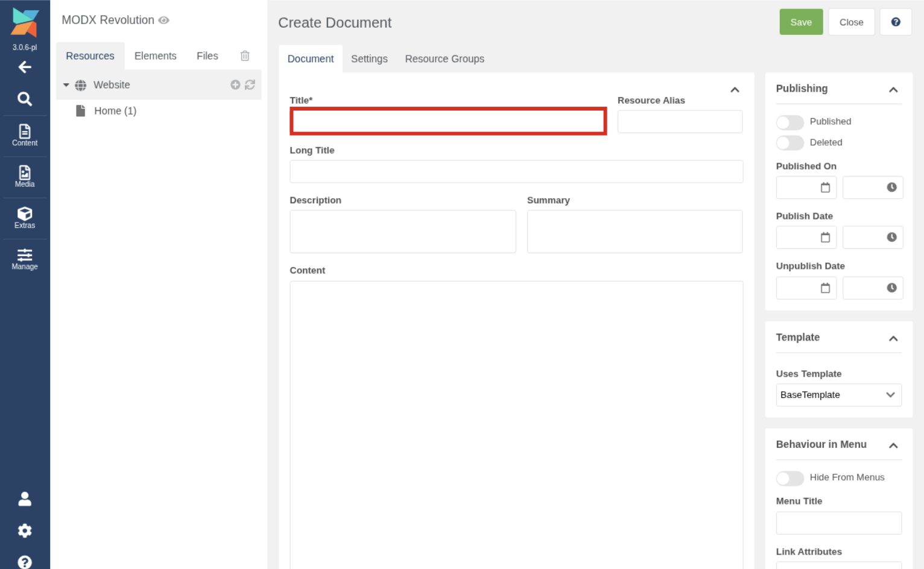The height and width of the screenshot is (569, 924).
Task: Open the Search icon in sidebar
Action: 25,99
